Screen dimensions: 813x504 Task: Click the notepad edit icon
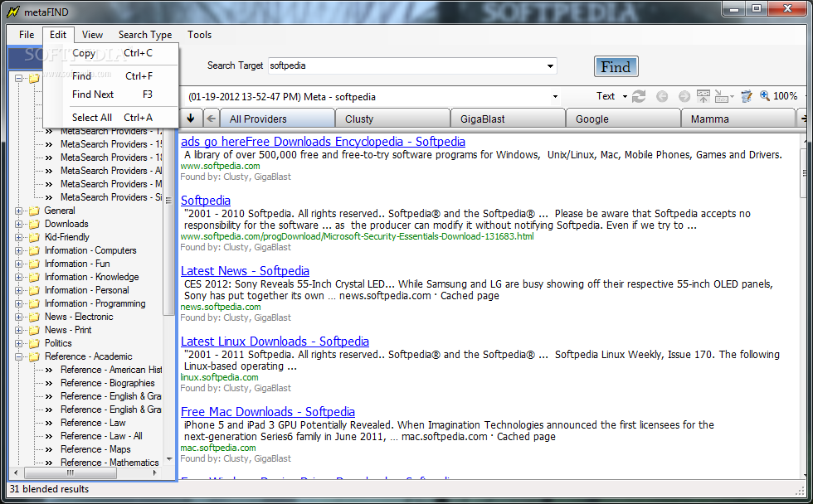pos(747,96)
